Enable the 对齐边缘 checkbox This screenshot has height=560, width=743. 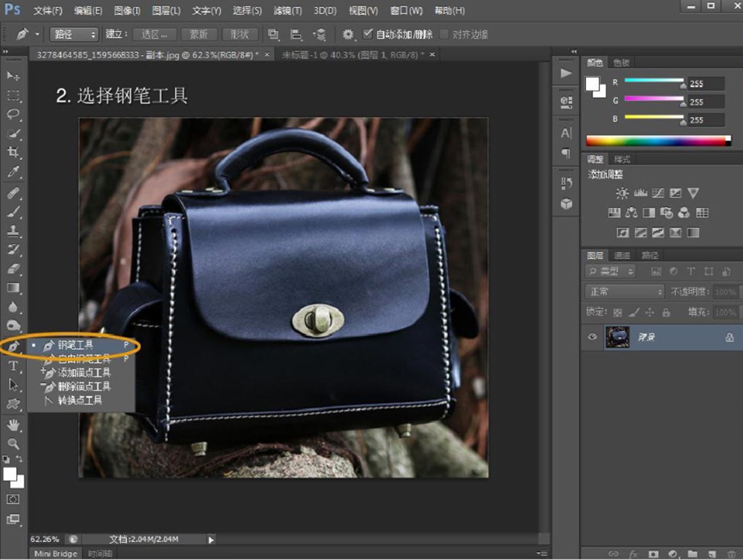(444, 34)
